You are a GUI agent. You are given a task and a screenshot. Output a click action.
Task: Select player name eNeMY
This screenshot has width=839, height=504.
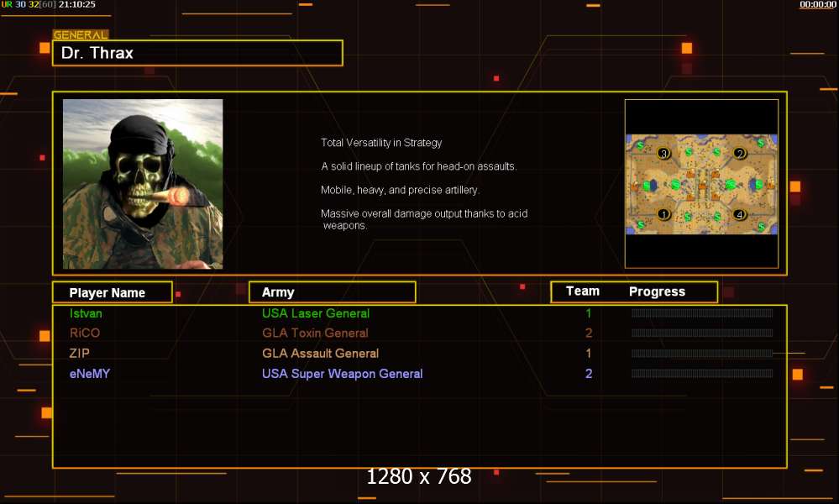(90, 374)
